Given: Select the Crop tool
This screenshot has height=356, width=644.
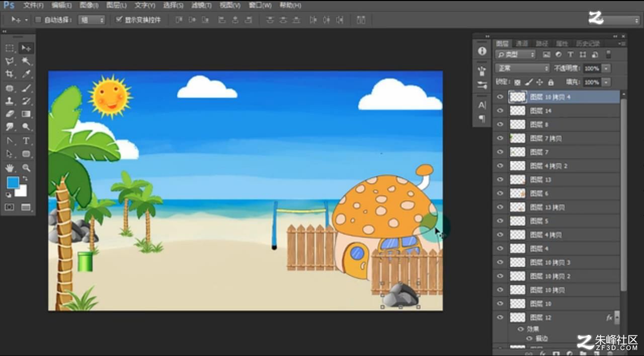Looking at the screenshot, I should 10,74.
